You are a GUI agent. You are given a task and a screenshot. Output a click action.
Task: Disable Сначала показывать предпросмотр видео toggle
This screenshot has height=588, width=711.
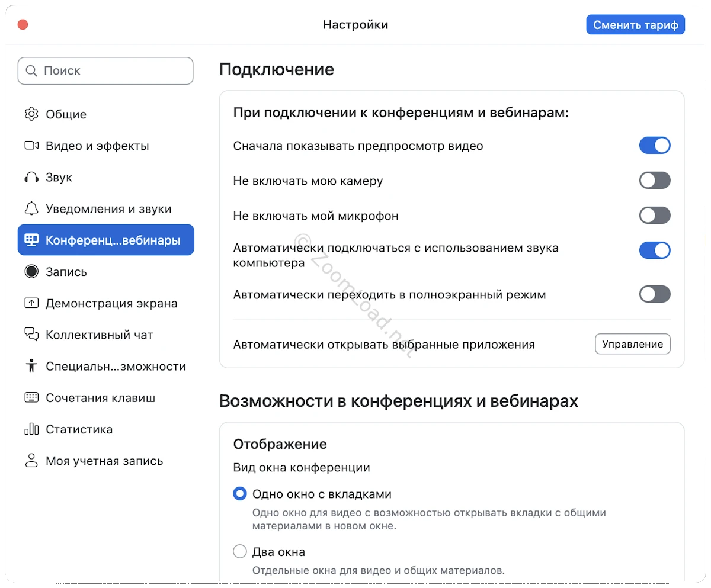click(654, 146)
